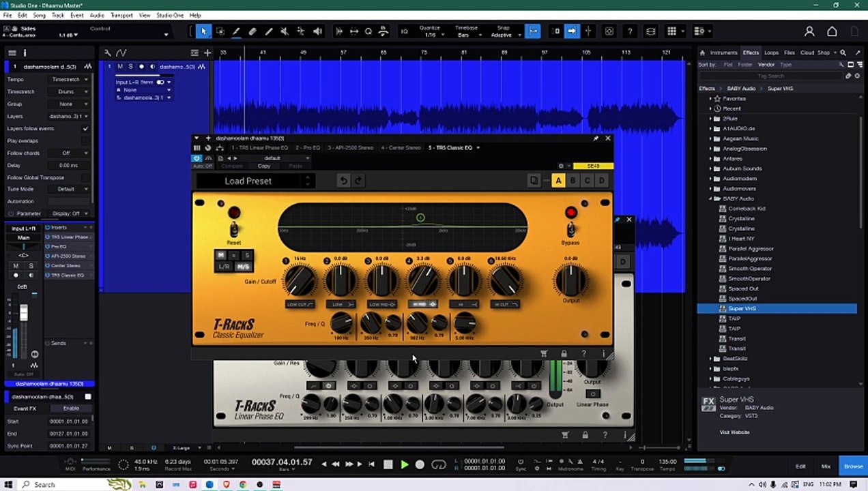Screen dimensions: 868x491
Task: Toggle M/S mode in Classic Equalizer
Action: (242, 267)
